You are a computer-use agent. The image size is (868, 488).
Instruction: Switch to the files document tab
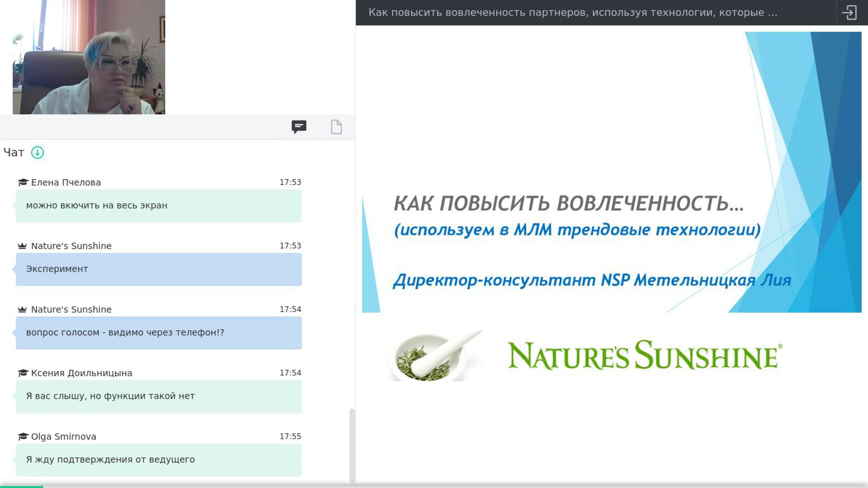[x=336, y=127]
